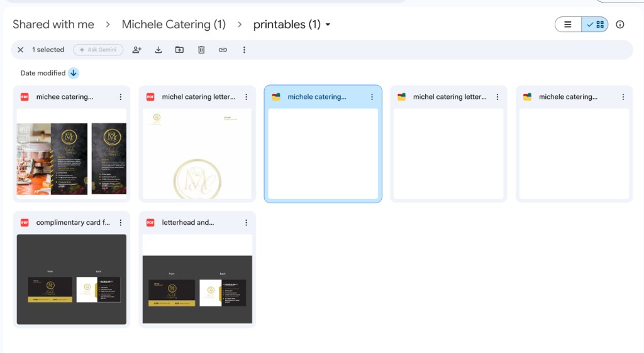This screenshot has width=644, height=353.
Task: Click the 'complimentary card f...' file name
Action: 73,223
